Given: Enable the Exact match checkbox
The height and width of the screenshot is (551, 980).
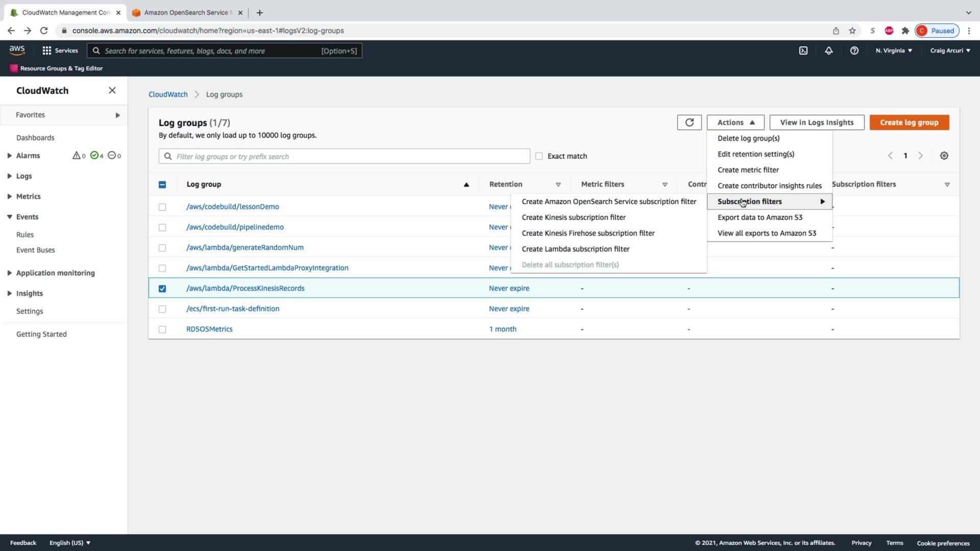Looking at the screenshot, I should click(x=539, y=156).
